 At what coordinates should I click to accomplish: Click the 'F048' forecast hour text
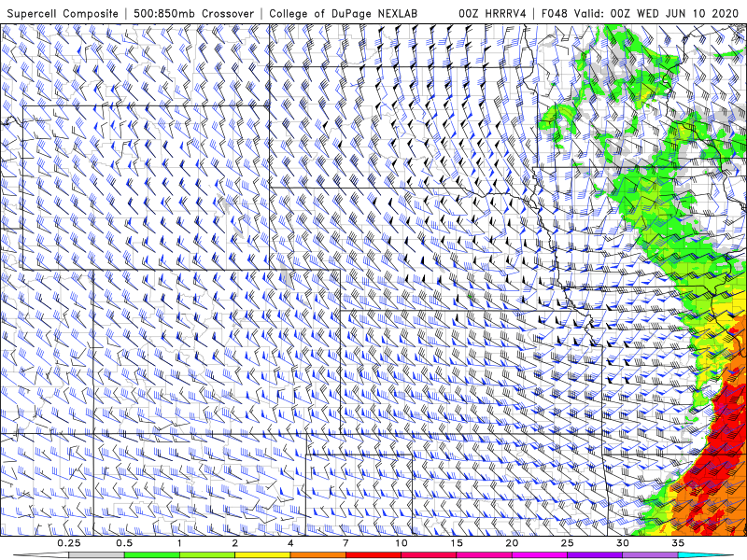(555, 13)
